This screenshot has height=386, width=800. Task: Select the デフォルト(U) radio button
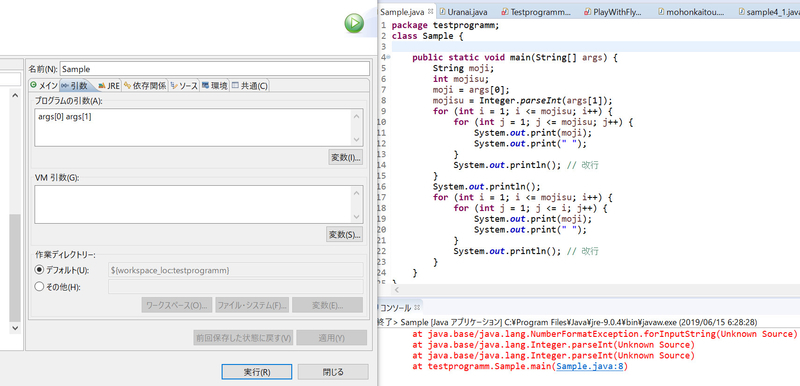(x=39, y=270)
